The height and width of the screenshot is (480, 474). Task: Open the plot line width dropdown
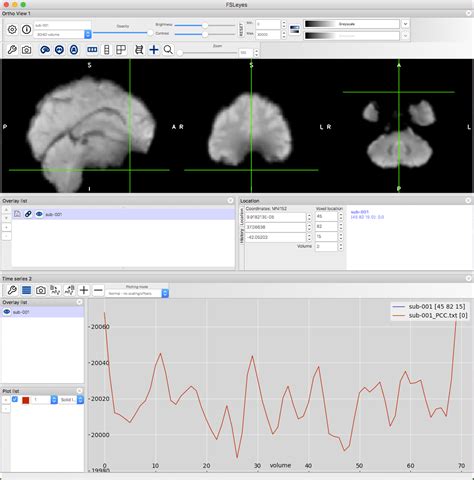45,400
